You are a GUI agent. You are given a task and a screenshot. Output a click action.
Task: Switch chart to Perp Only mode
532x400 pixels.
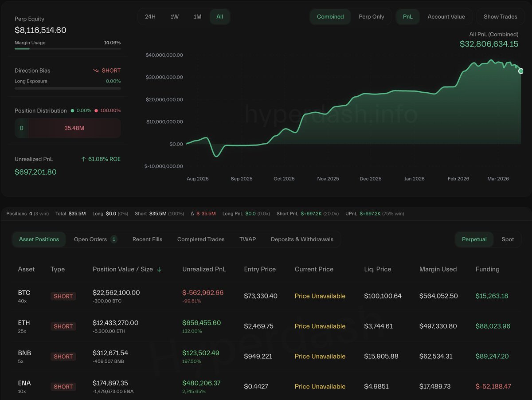coord(371,17)
